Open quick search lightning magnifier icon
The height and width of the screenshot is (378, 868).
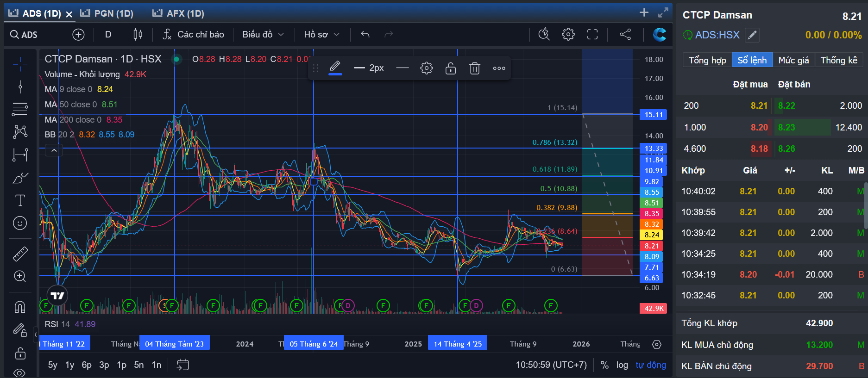click(544, 34)
